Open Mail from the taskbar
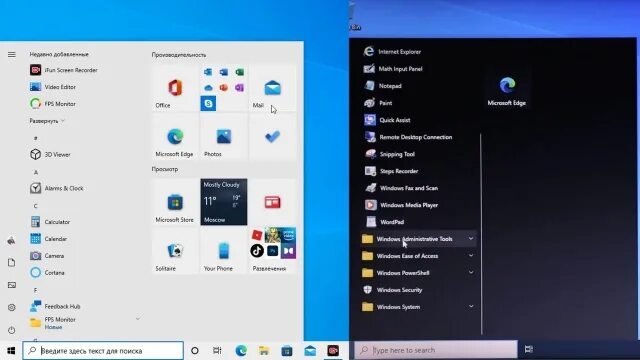The image size is (640, 360). pyautogui.click(x=310, y=351)
